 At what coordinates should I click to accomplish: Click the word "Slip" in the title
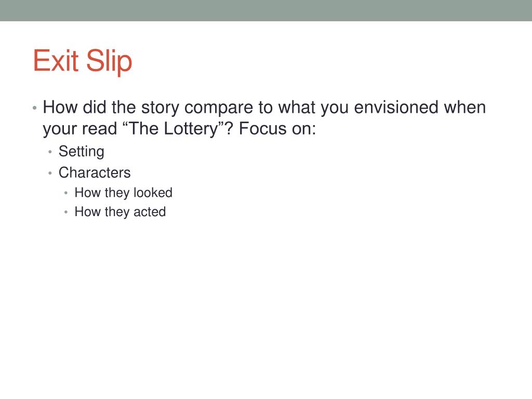click(109, 61)
